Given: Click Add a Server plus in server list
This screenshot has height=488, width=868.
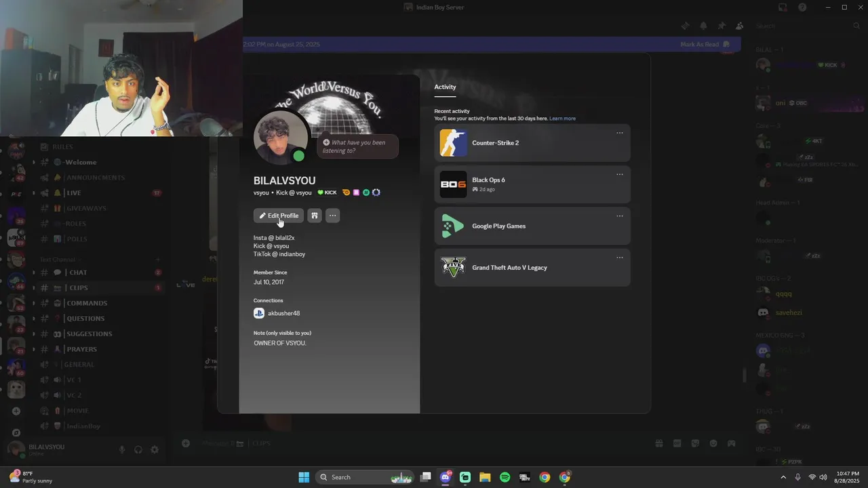Looking at the screenshot, I should (x=16, y=411).
